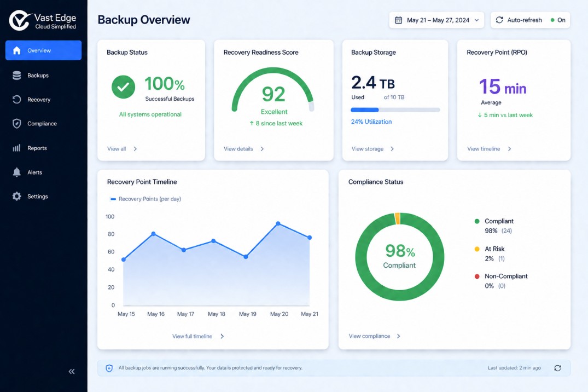Click the May 20 peak data point
588x392 pixels.
tap(278, 223)
